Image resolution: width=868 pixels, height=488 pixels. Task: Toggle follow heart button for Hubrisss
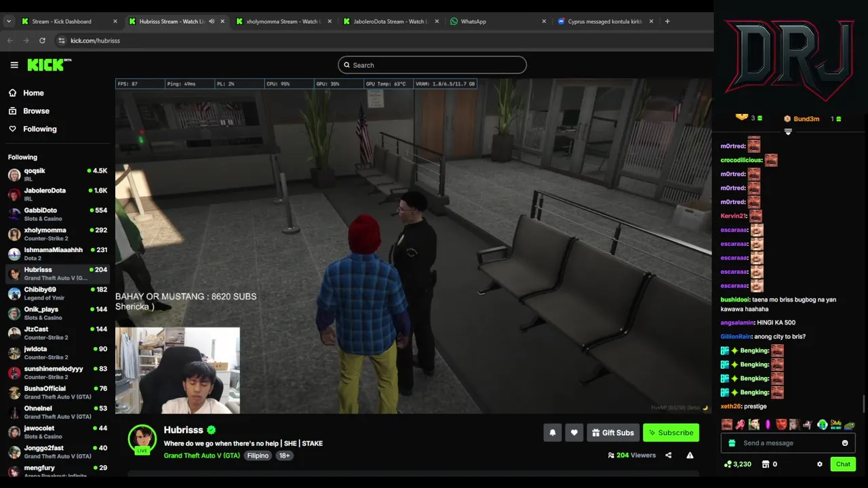click(x=574, y=432)
